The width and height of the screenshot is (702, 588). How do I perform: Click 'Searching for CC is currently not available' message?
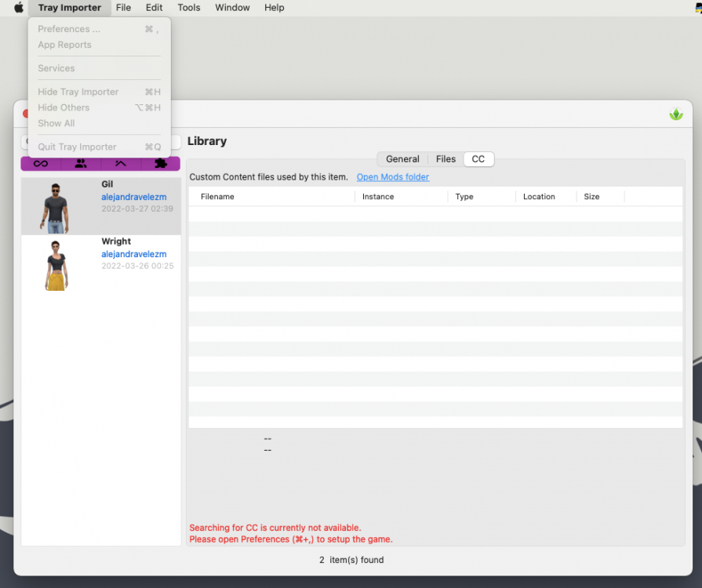pos(275,528)
